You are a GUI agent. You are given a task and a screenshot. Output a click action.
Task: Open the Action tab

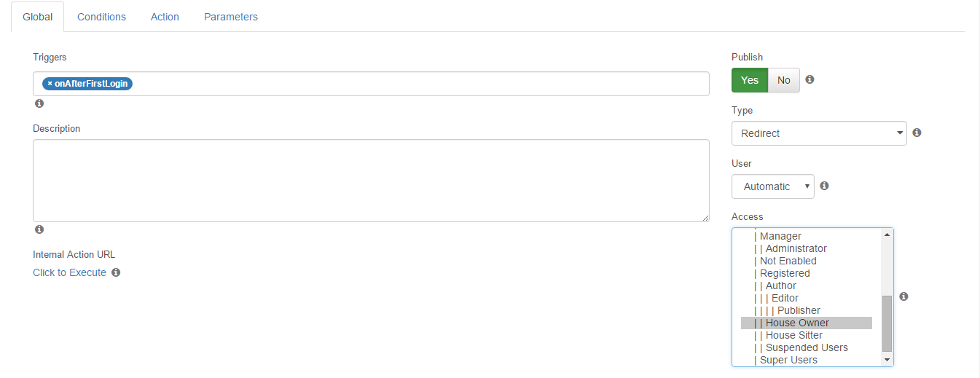(165, 17)
